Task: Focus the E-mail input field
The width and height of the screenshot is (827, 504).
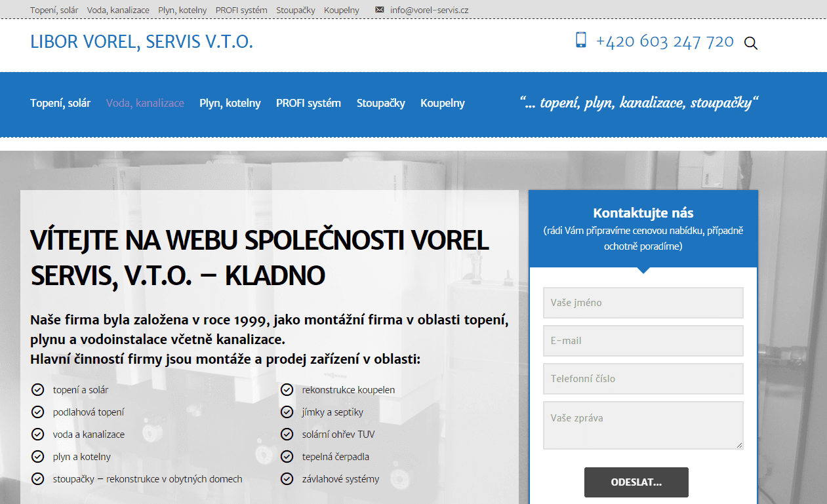Action: click(x=643, y=341)
